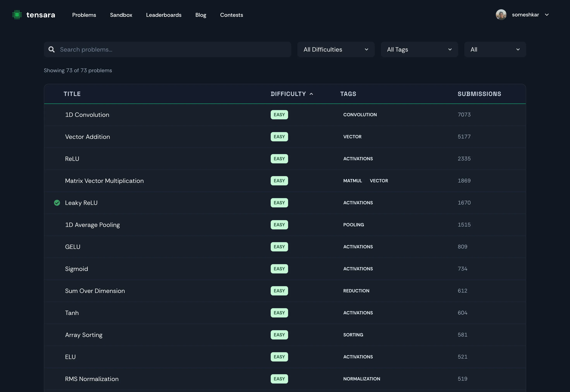570x392 pixels.
Task: Click the CONVOLUTION tag chip
Action: 360,115
